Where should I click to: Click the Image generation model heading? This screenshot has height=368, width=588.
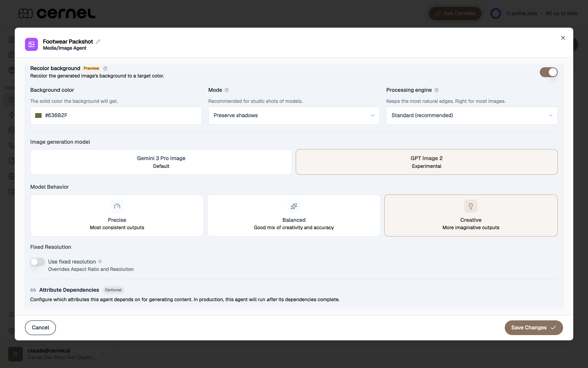click(x=60, y=142)
